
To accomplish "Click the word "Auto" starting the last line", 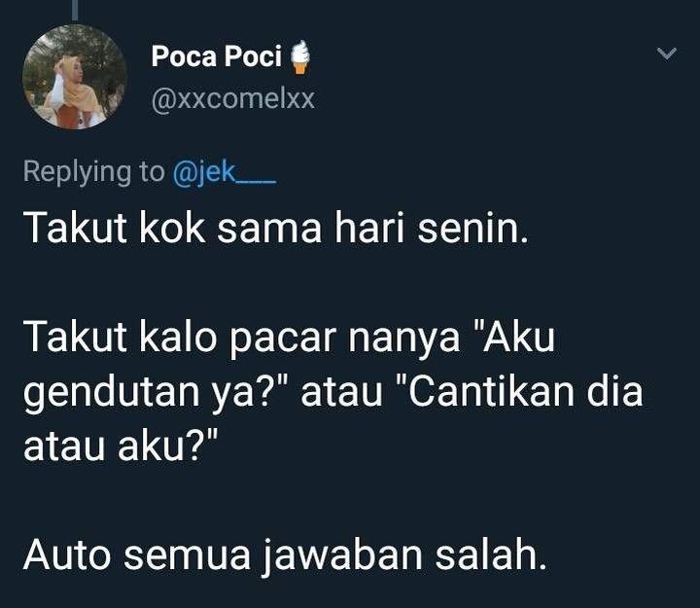I will click(67, 555).
